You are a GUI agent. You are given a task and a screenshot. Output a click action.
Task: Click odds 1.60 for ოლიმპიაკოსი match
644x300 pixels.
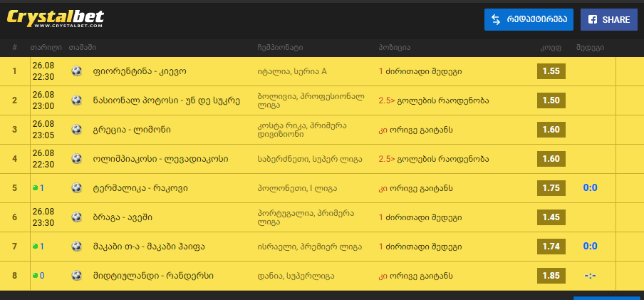[551, 159]
